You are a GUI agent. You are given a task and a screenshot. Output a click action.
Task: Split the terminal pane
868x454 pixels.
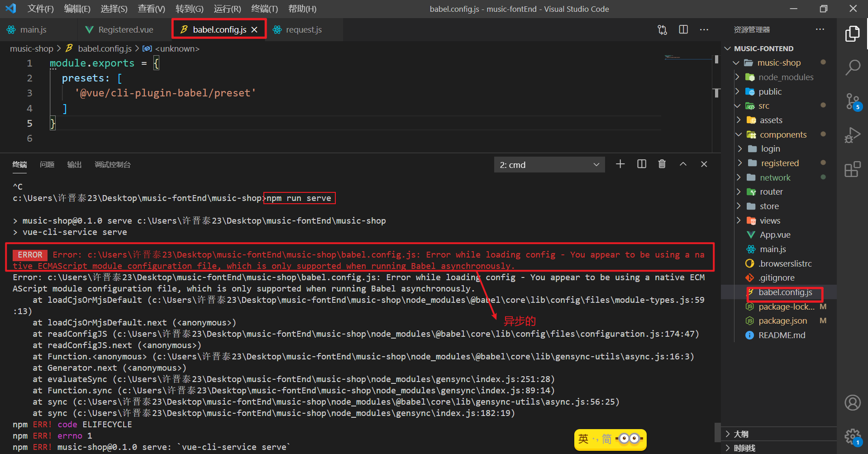click(x=641, y=164)
